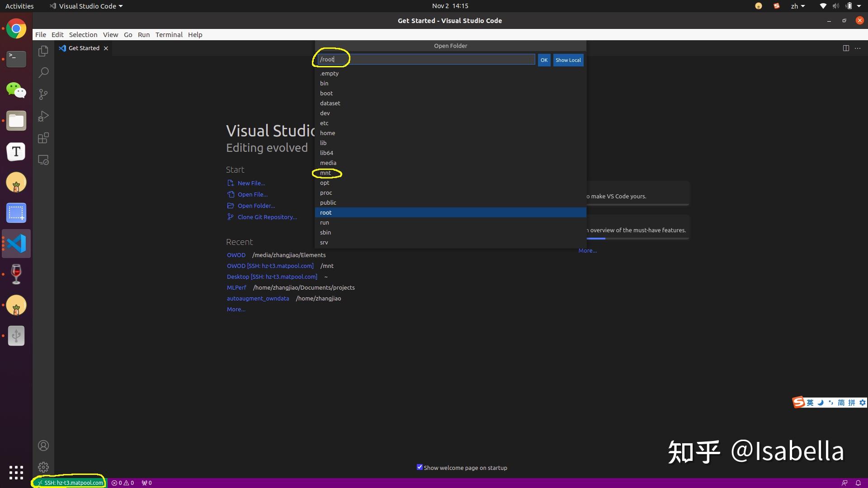The height and width of the screenshot is (488, 868).
Task: Open USB drive icon in dock
Action: click(x=16, y=336)
